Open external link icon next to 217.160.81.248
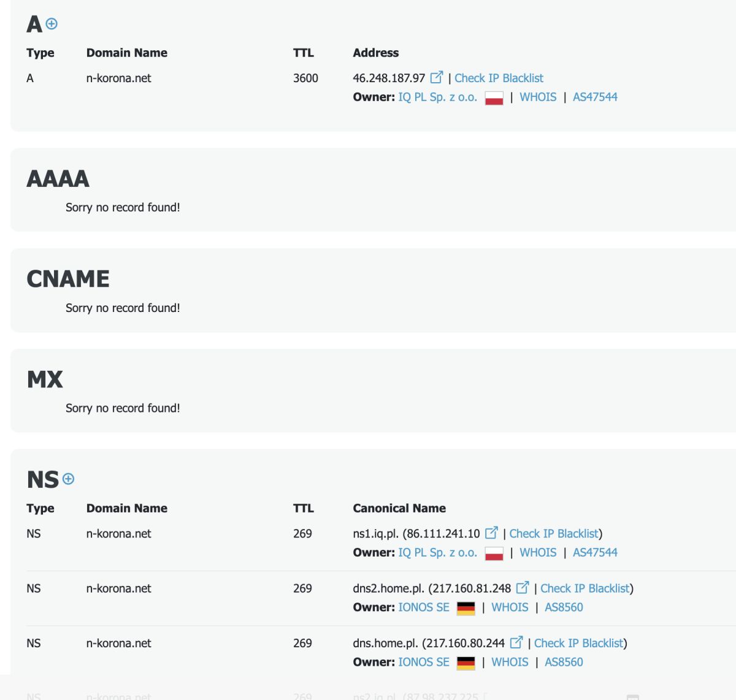 522,587
